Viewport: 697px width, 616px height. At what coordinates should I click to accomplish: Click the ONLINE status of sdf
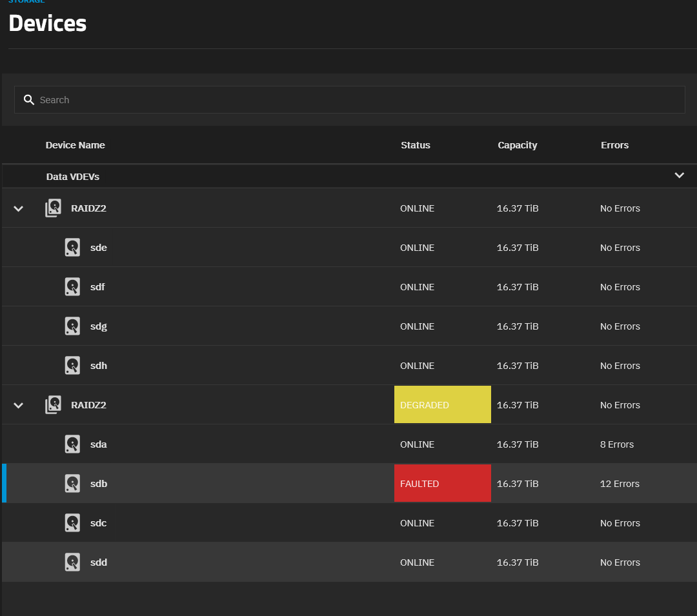click(x=417, y=287)
